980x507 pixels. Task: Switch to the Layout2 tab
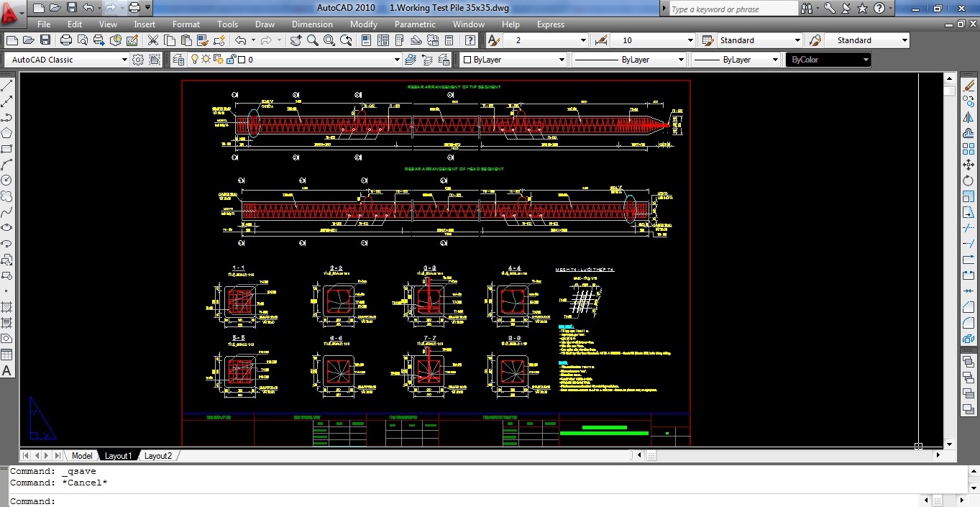click(158, 456)
